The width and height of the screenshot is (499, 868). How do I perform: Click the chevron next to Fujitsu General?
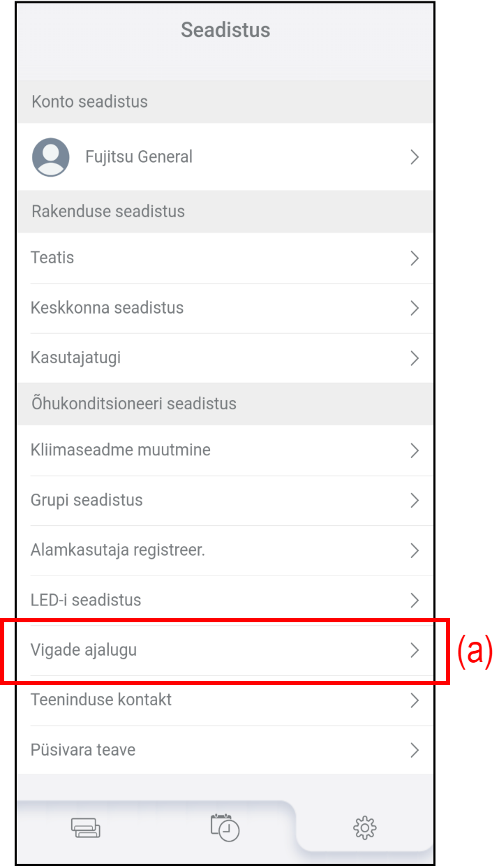(x=415, y=157)
